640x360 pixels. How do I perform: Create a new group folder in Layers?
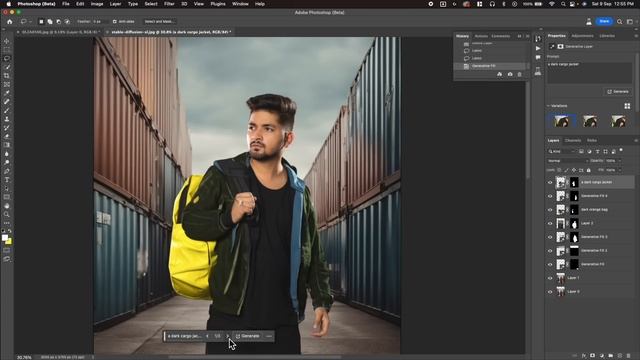pos(611,356)
